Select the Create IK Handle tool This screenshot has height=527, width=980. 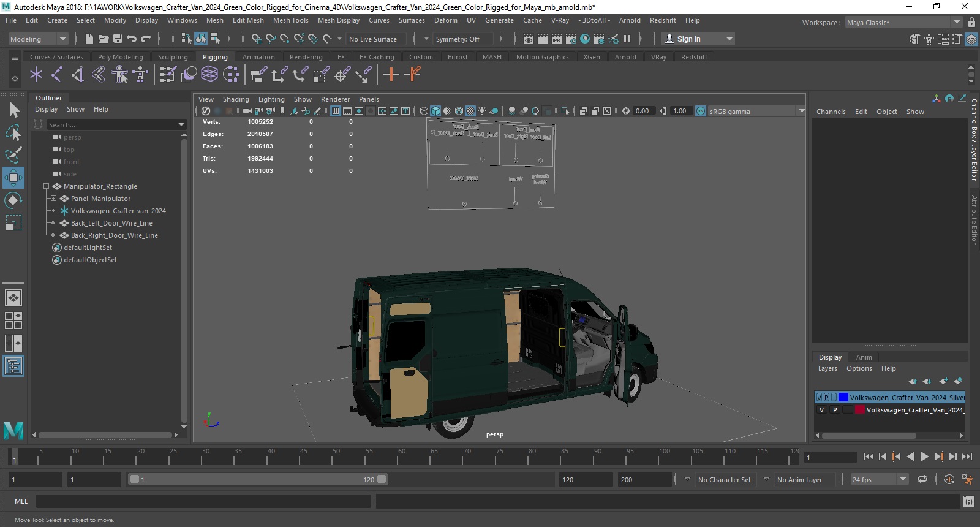(78, 75)
